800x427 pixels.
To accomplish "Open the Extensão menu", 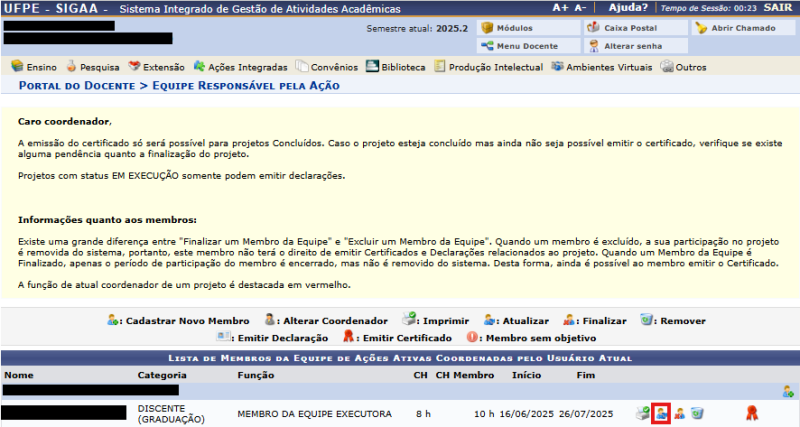I will pyautogui.click(x=156, y=67).
